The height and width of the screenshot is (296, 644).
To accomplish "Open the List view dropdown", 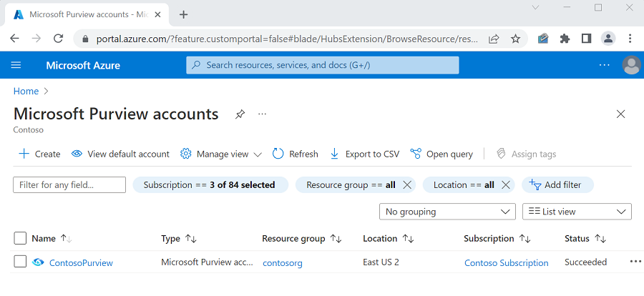I will pyautogui.click(x=577, y=212).
